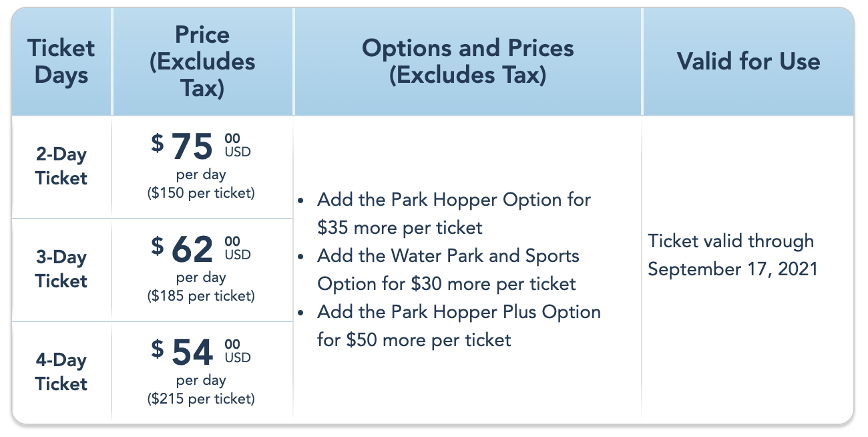Select the ($185 per ticket) total
The height and width of the screenshot is (437, 868).
[x=201, y=296]
